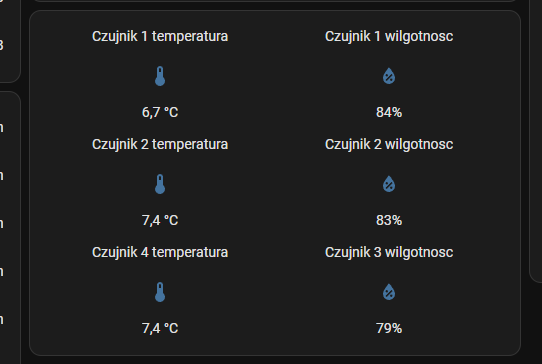Click the 6,7 °C temperature reading
This screenshot has height=364, width=542.
point(160,112)
